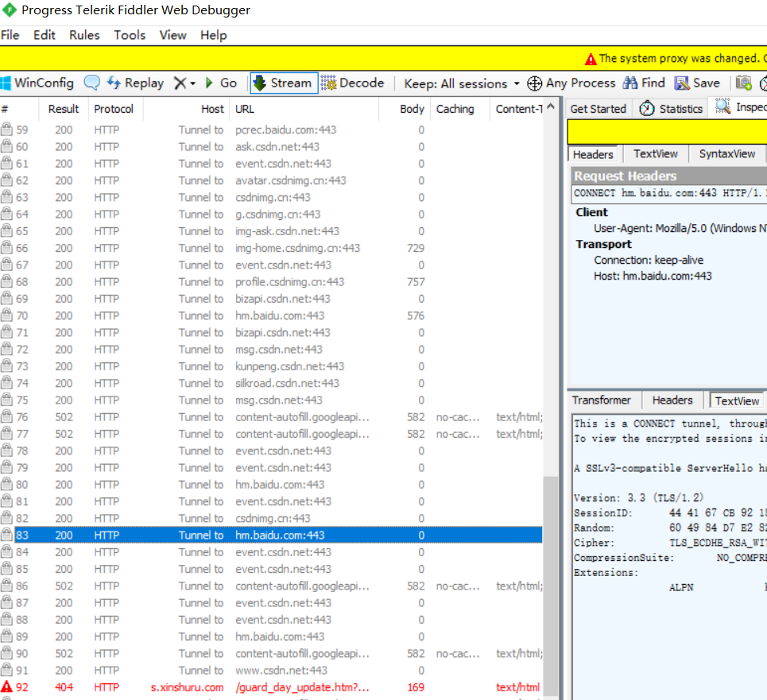Image resolution: width=767 pixels, height=700 pixels.
Task: Click lock icon of session 70
Action: coord(6,315)
